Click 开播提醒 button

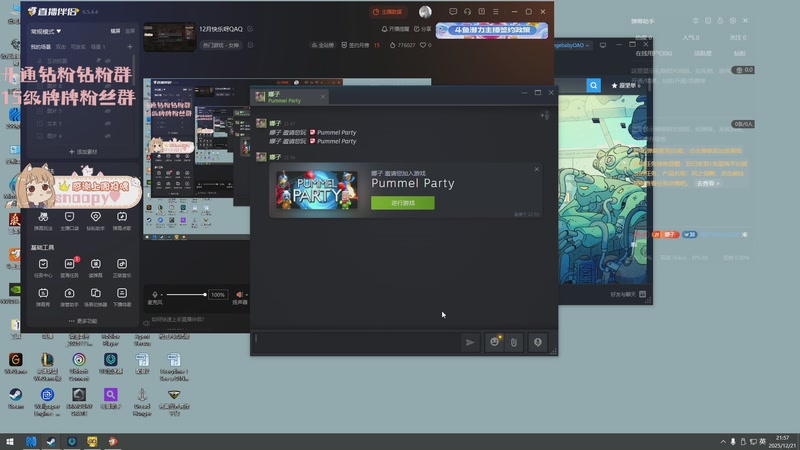tap(395, 29)
